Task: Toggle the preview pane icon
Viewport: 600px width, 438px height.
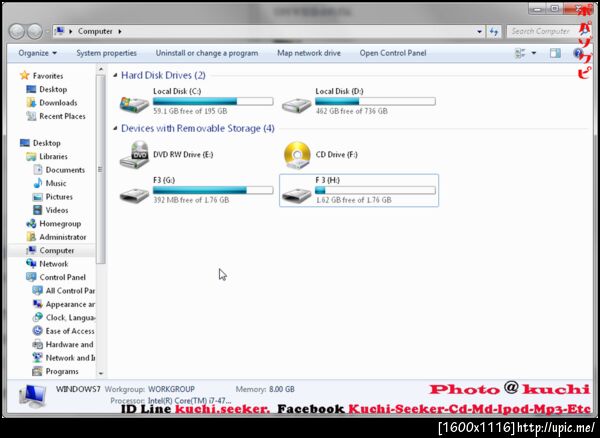Action: click(x=555, y=53)
